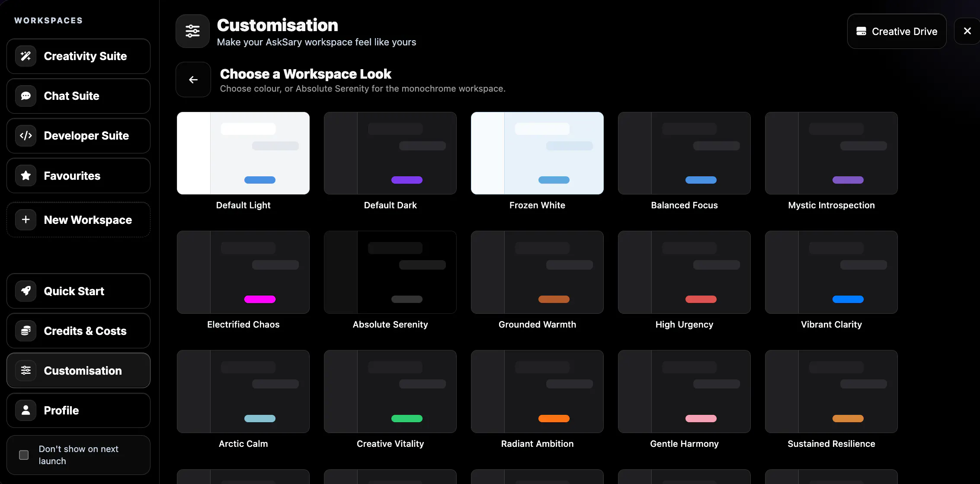Click the plus icon for New Workspace
The height and width of the screenshot is (484, 980).
[x=26, y=220]
